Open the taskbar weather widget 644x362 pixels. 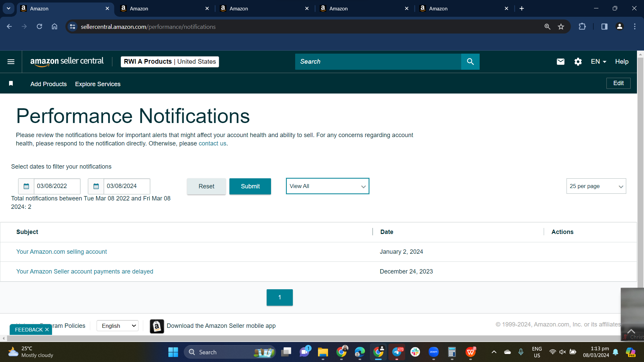(31, 352)
